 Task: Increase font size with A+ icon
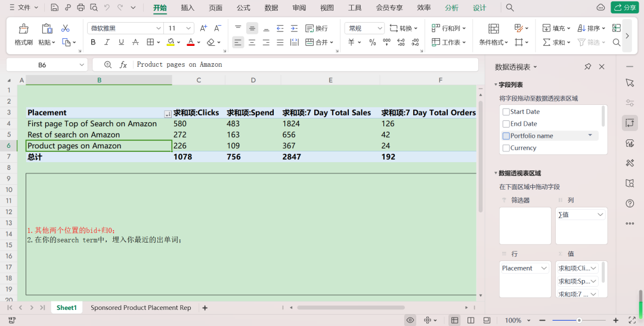203,29
